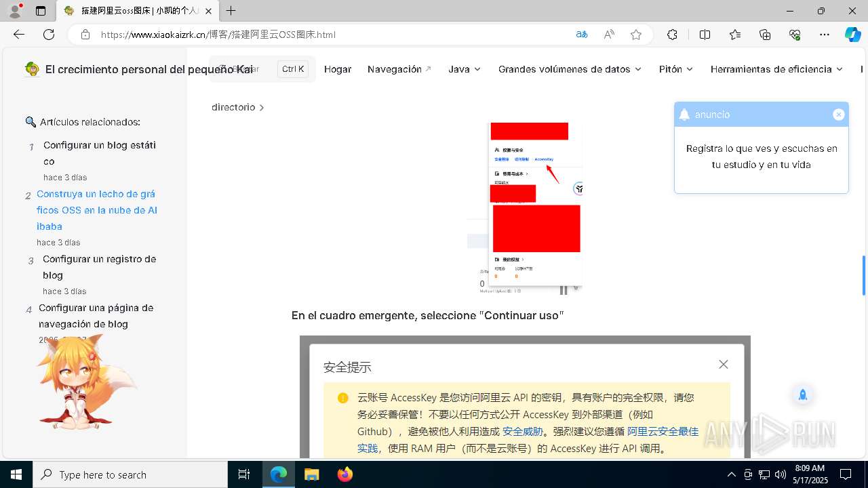Open article Configurar un registro de blog
The image size is (868, 488).
pyautogui.click(x=99, y=267)
